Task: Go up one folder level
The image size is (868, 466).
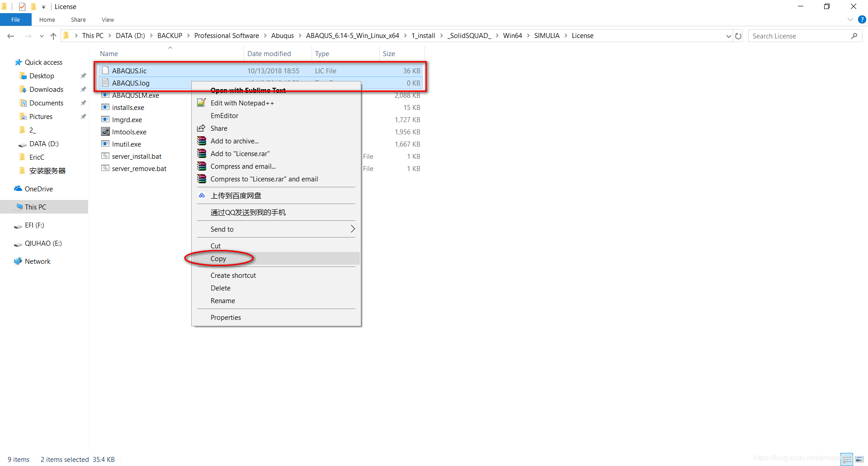Action: pos(53,36)
